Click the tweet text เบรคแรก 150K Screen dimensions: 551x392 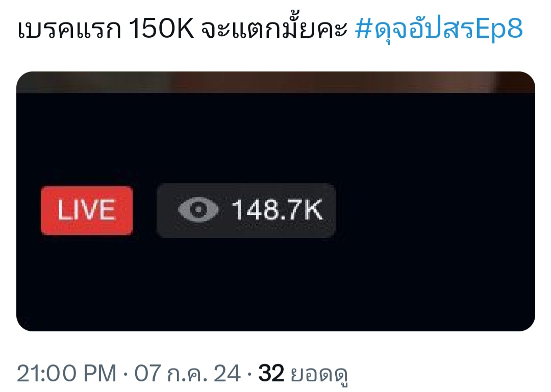click(x=106, y=29)
